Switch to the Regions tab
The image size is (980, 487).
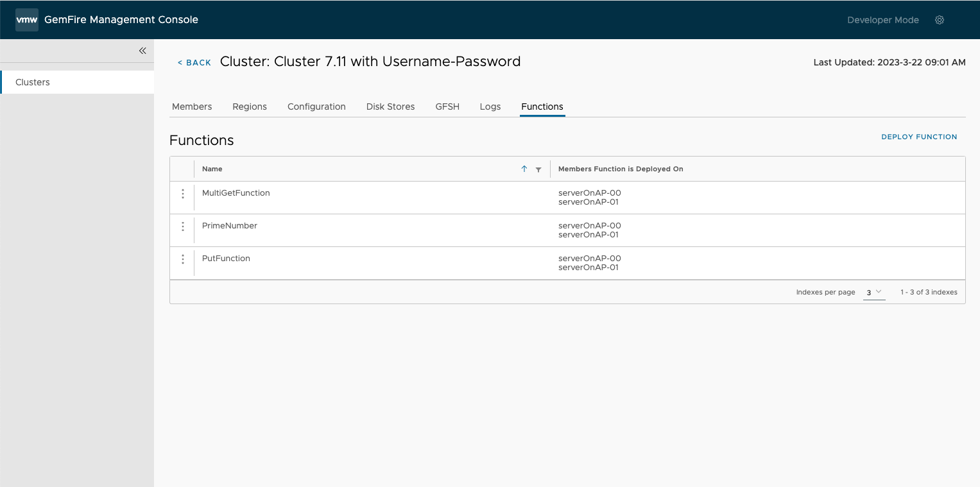250,107
